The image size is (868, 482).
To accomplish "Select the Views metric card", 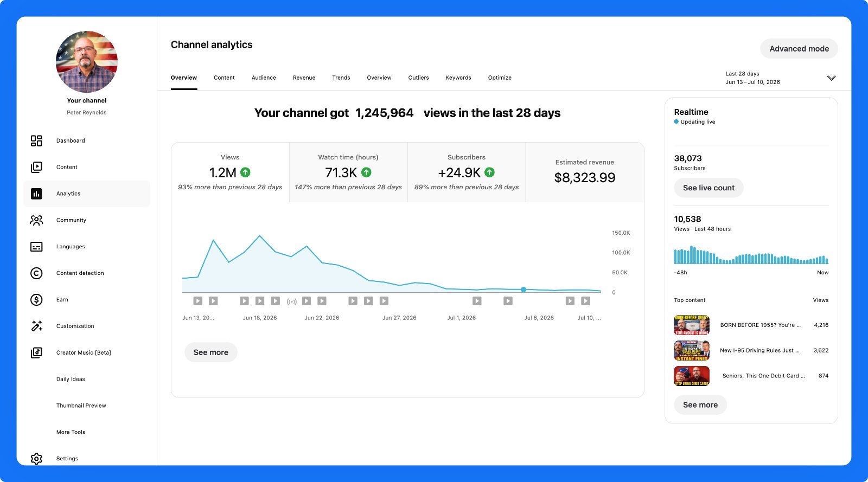I will pyautogui.click(x=230, y=172).
